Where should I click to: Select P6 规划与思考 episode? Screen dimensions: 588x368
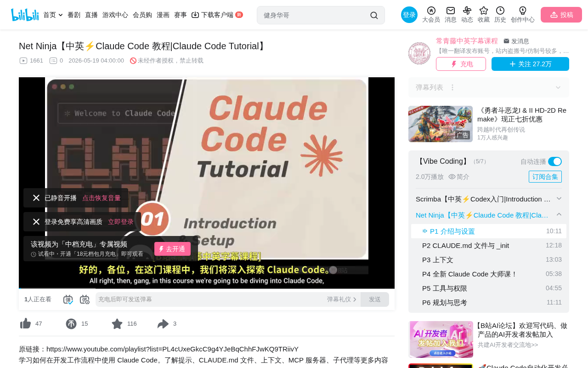click(x=489, y=302)
